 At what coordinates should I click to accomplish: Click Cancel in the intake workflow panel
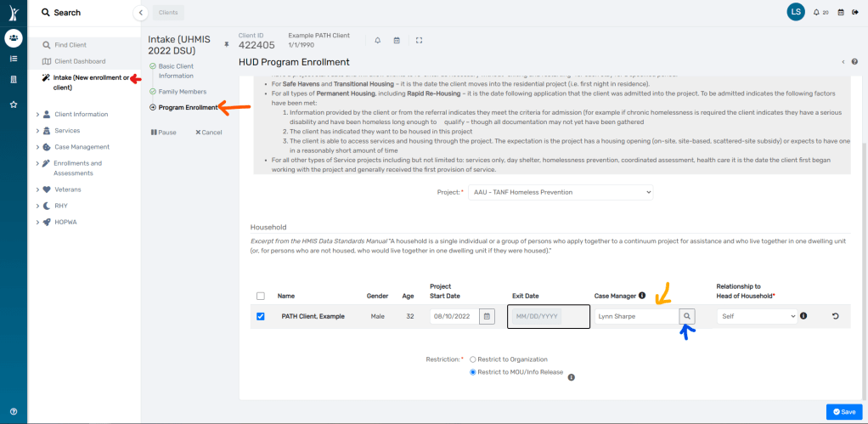click(x=208, y=133)
